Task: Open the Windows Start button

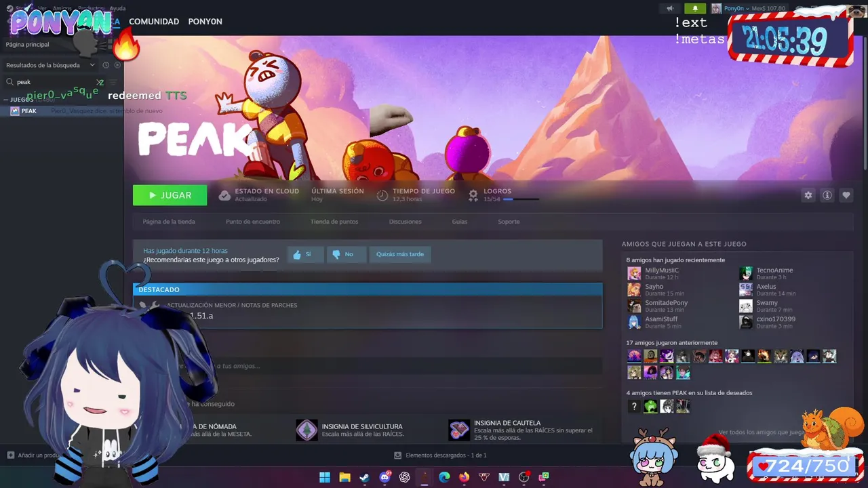Action: tap(325, 477)
